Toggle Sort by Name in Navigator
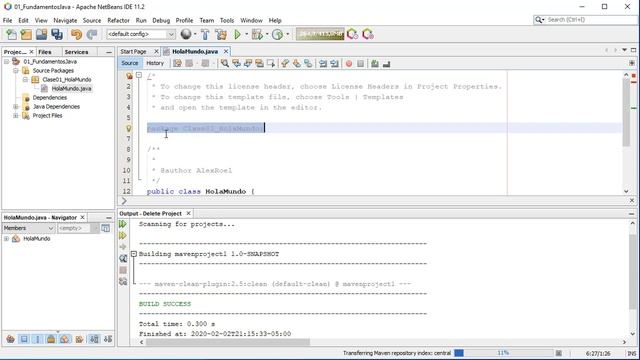640x360 pixels. tap(94, 339)
